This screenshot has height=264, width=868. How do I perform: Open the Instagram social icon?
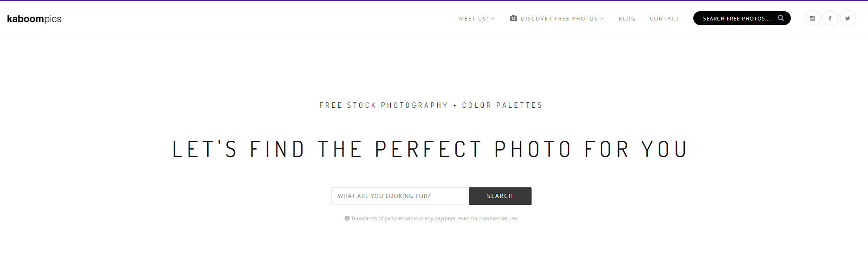812,18
